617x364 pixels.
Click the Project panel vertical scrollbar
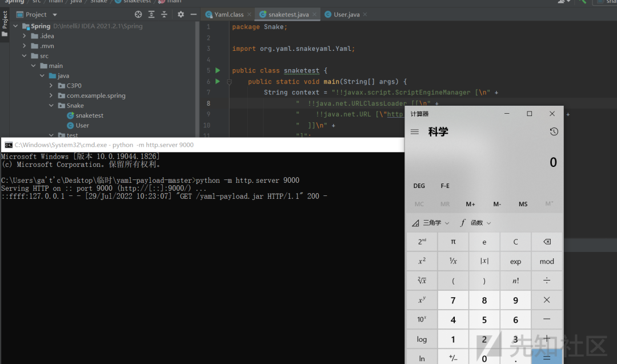tap(197, 79)
